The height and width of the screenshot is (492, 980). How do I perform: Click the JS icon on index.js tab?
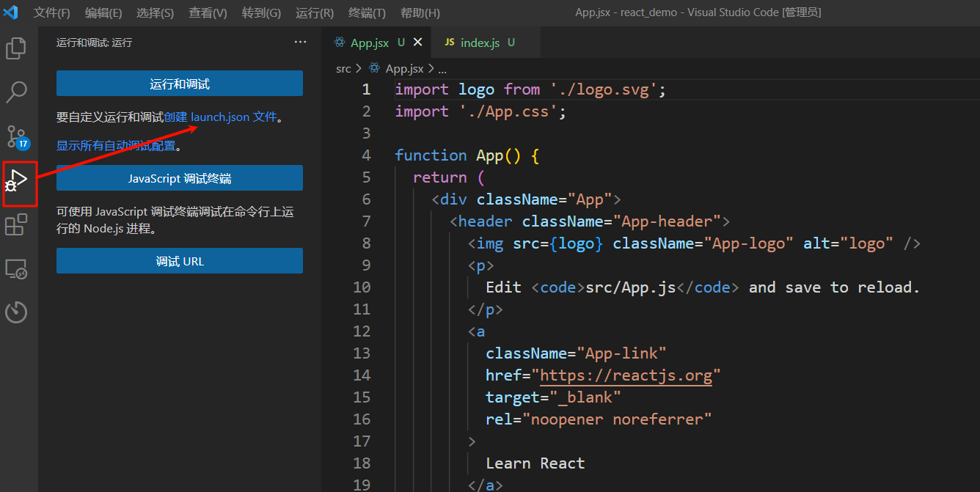point(449,43)
